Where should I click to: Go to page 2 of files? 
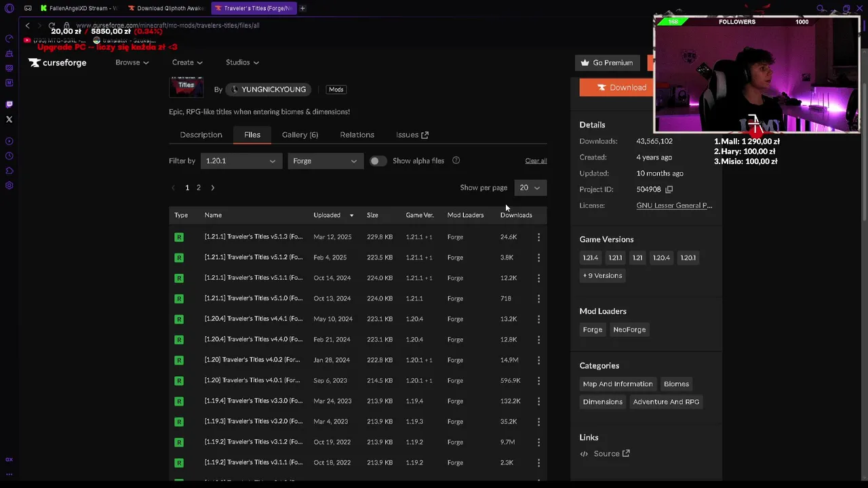[199, 188]
